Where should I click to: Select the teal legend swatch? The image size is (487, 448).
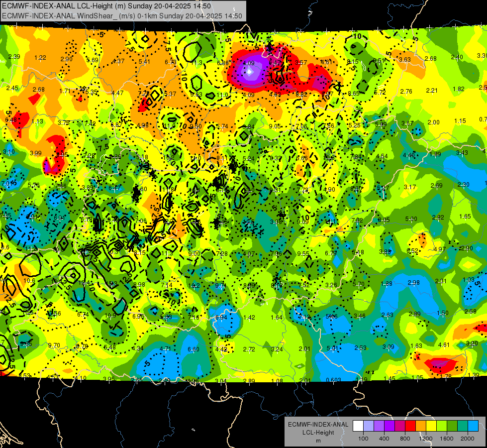463,426
